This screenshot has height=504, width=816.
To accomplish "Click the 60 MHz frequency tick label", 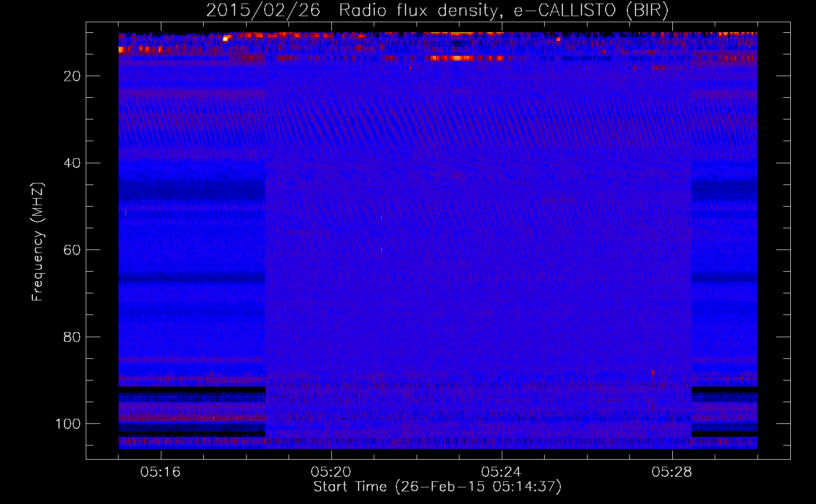I will (x=72, y=250).
